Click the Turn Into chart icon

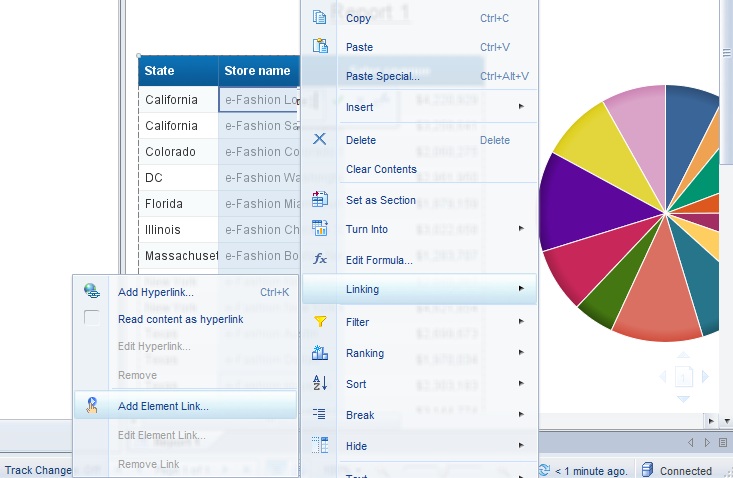tap(320, 228)
